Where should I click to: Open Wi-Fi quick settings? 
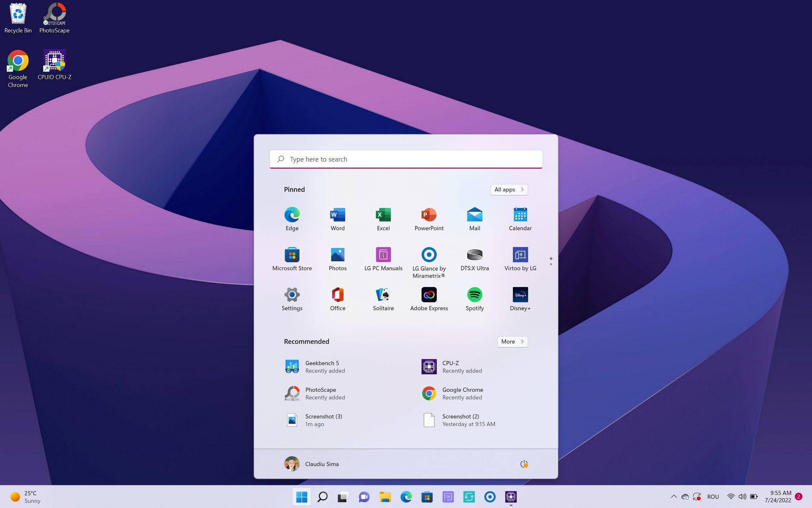click(731, 497)
